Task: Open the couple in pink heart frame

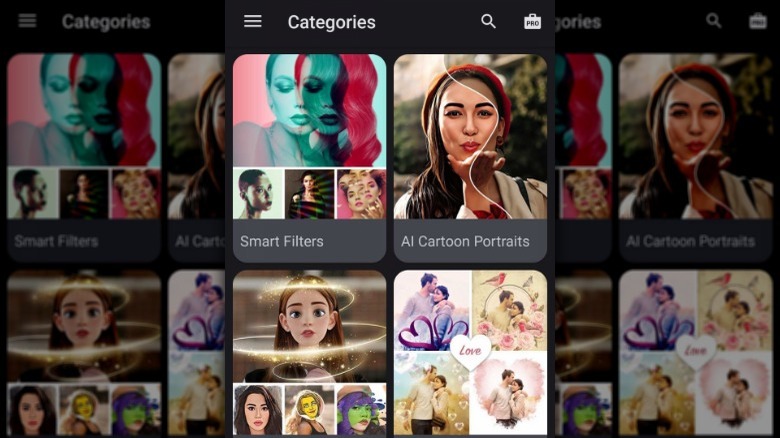Action: pos(509,393)
